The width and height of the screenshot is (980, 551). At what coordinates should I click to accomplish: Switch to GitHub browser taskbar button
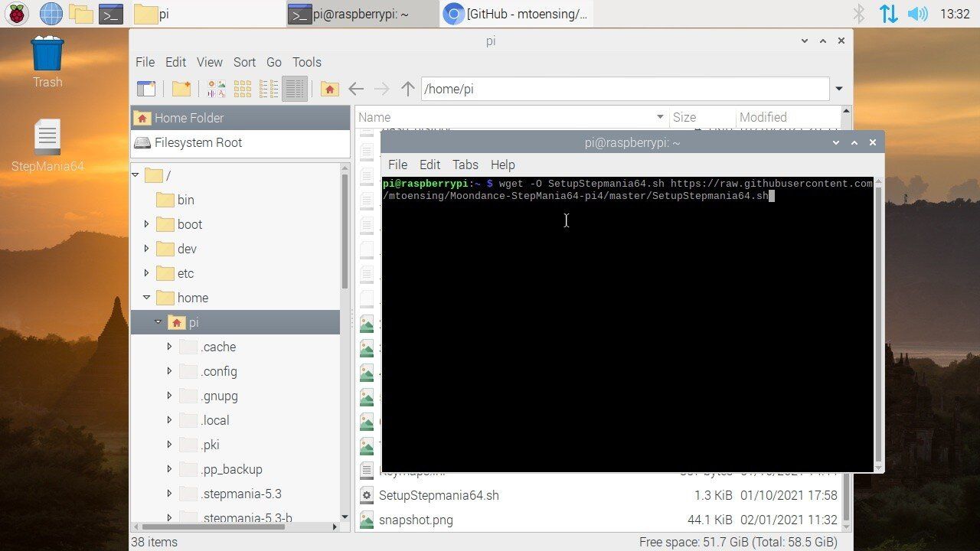(518, 14)
